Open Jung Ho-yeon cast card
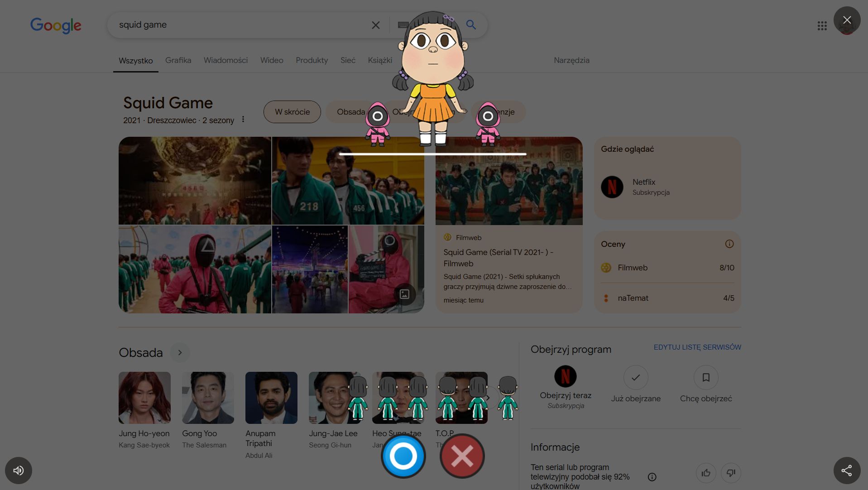This screenshot has height=490, width=868. 144,411
